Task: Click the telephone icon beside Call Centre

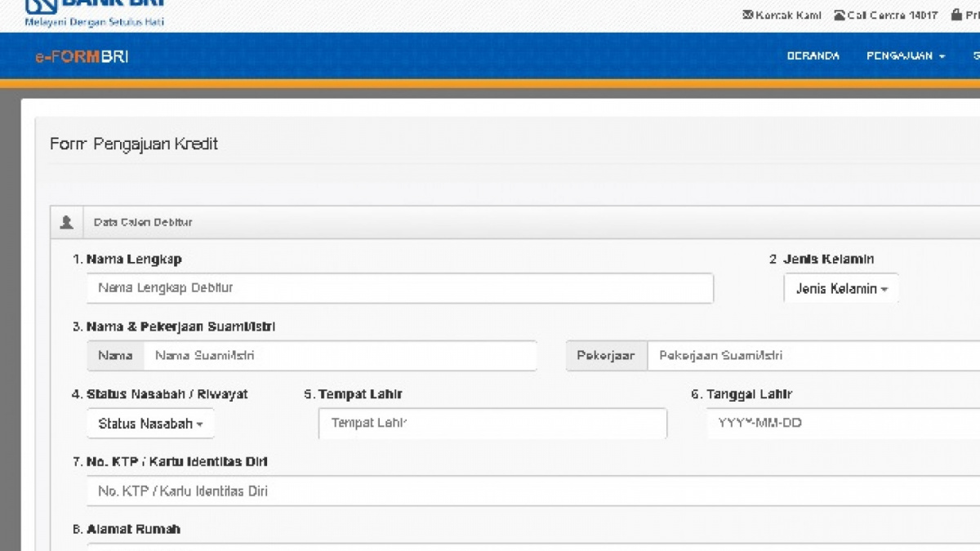Action: [839, 16]
